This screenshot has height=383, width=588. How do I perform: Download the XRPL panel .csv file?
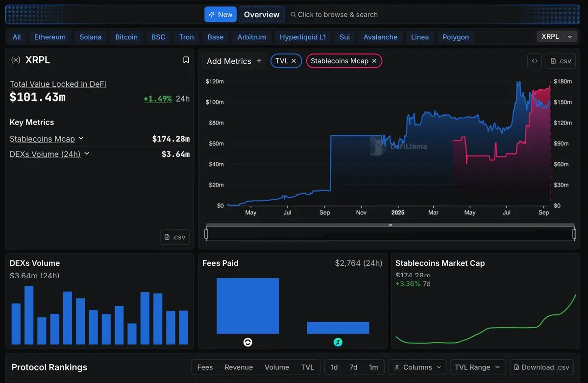[175, 237]
